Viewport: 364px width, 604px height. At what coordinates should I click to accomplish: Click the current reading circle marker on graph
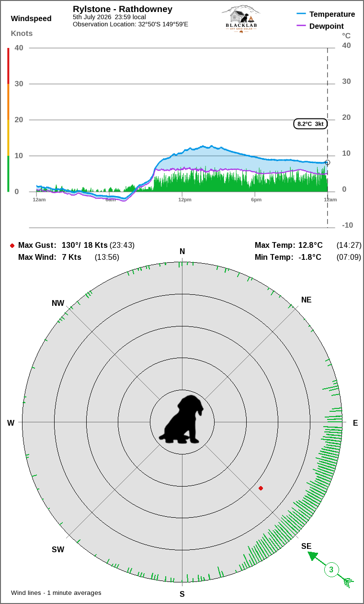coord(328,163)
